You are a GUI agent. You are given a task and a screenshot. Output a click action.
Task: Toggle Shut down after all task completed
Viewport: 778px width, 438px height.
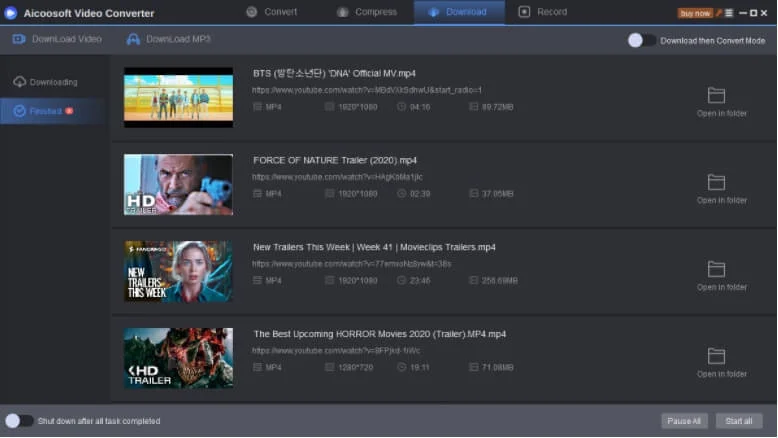pos(19,421)
